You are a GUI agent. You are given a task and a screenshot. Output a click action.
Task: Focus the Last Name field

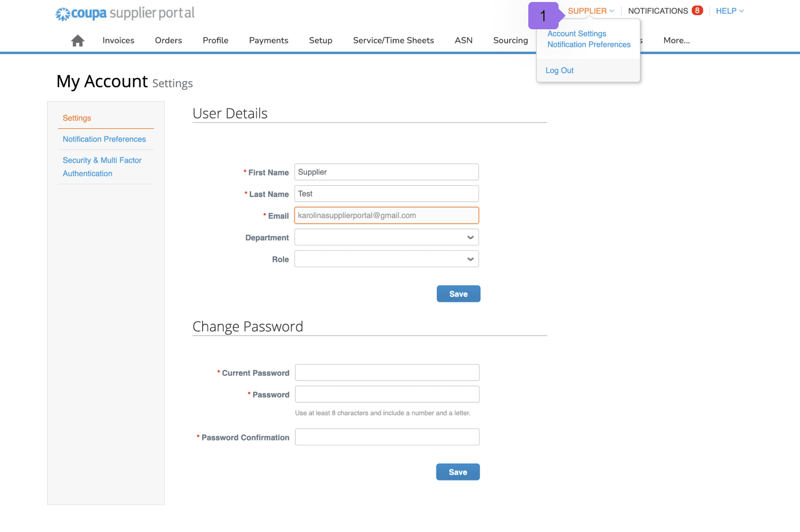coord(386,194)
